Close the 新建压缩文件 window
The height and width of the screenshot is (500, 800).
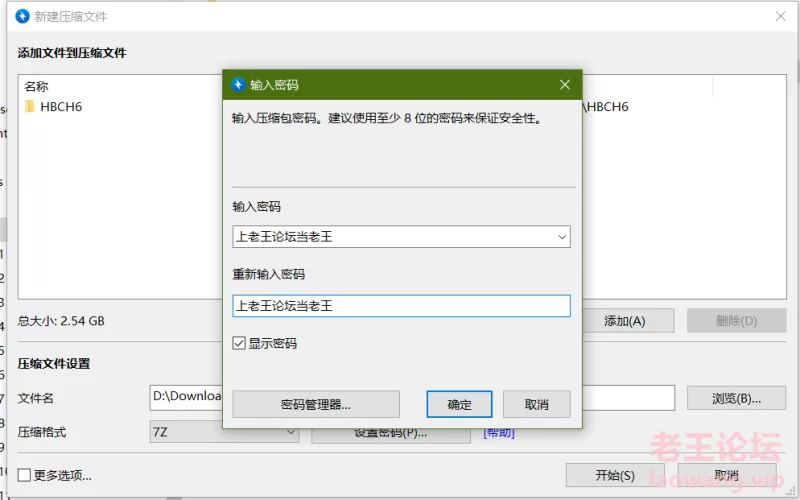click(781, 16)
